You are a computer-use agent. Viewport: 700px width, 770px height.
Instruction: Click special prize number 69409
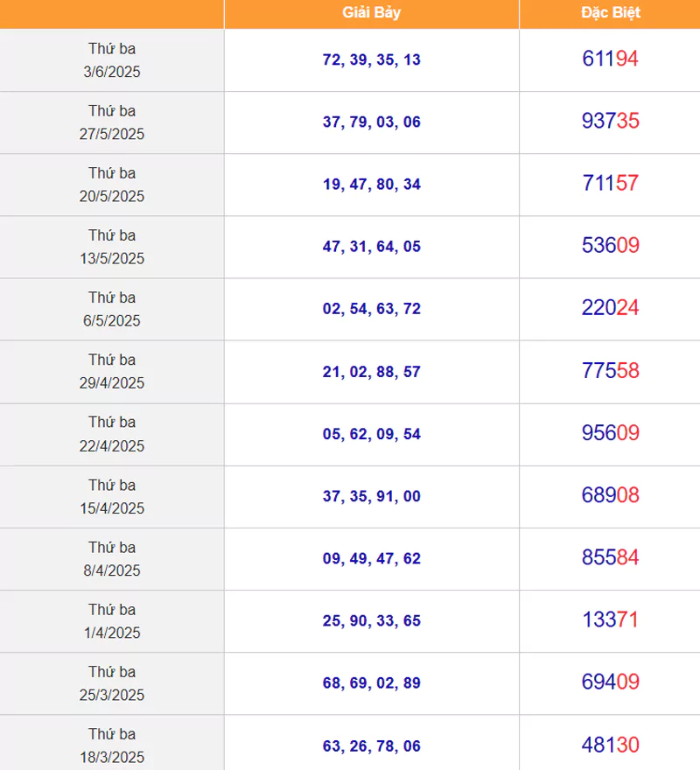click(610, 682)
